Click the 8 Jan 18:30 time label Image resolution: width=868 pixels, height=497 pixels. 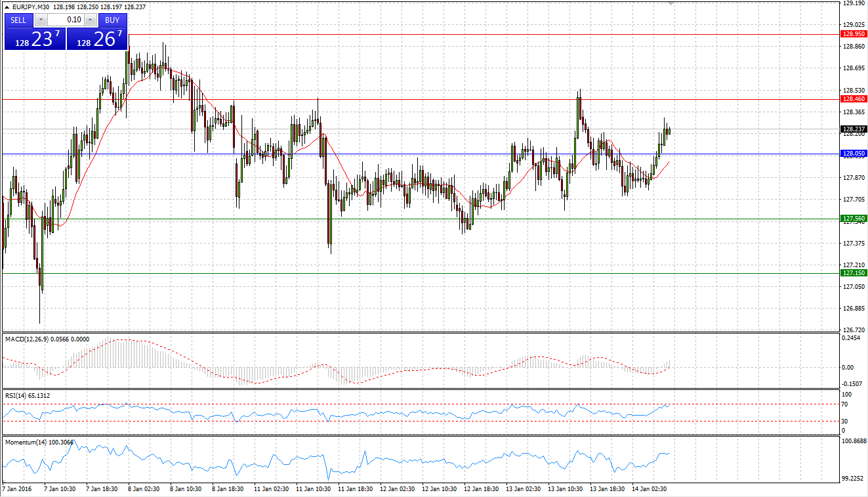tap(229, 489)
